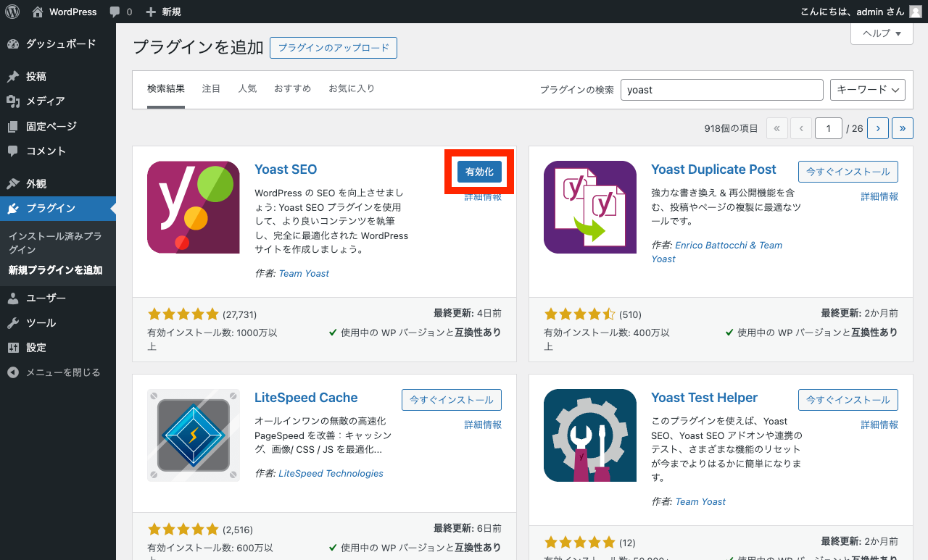Activate Yoast SEO with 有効化

(479, 172)
